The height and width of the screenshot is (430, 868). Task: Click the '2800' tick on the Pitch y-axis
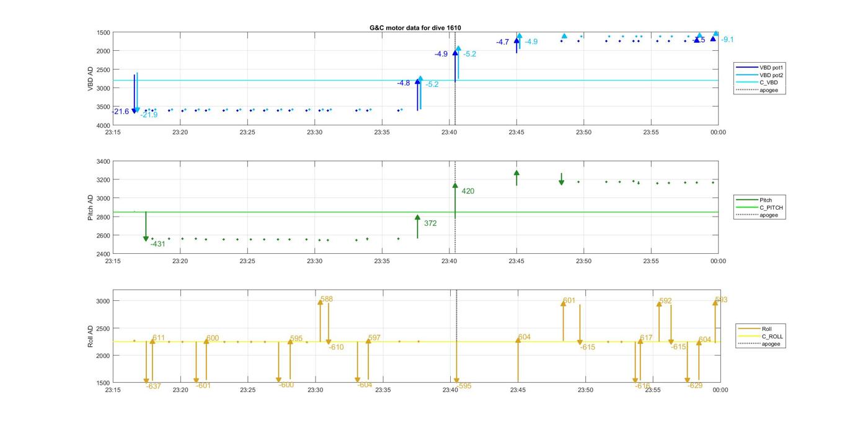click(102, 217)
